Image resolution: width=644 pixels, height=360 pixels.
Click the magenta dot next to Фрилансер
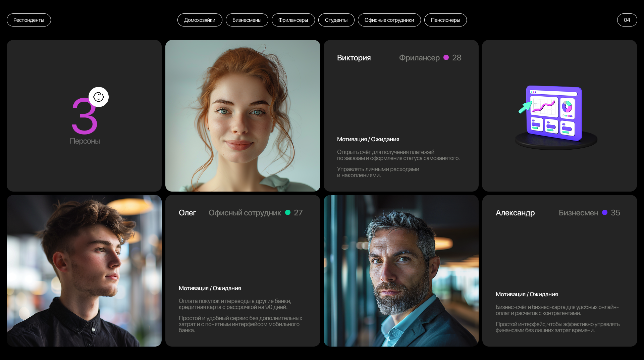[x=446, y=57]
